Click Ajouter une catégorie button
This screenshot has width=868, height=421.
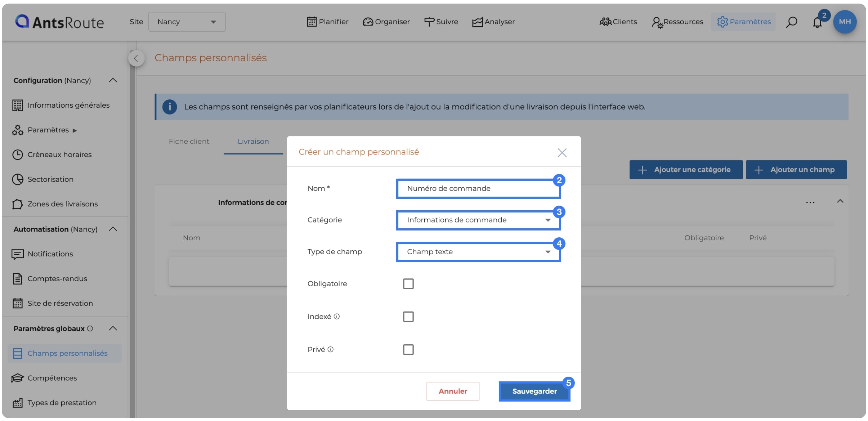686,170
